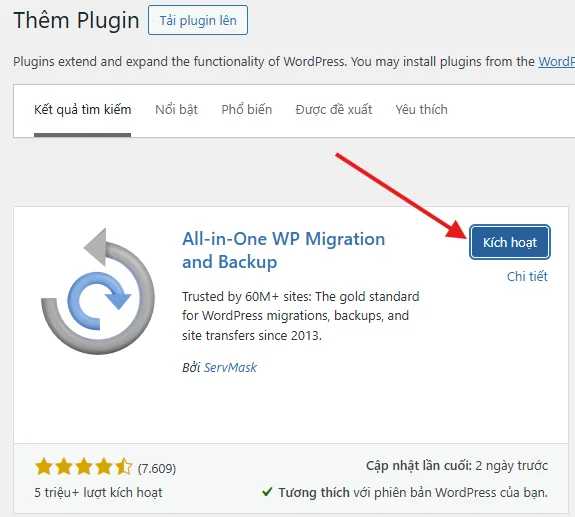Click the Thêm Plugin page heading
The height and width of the screenshot is (517, 575).
76,20
